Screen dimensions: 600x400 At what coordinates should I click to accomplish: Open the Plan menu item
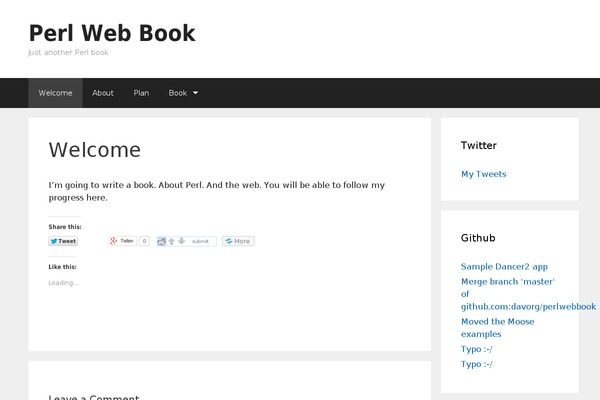[141, 93]
